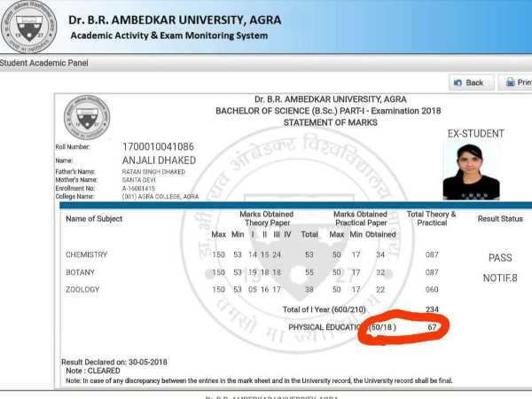
Task: Click the university logo in header
Action: click(x=29, y=27)
